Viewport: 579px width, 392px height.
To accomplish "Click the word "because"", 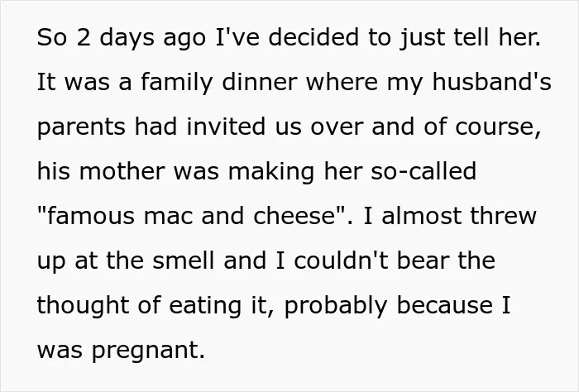I will click(445, 305).
